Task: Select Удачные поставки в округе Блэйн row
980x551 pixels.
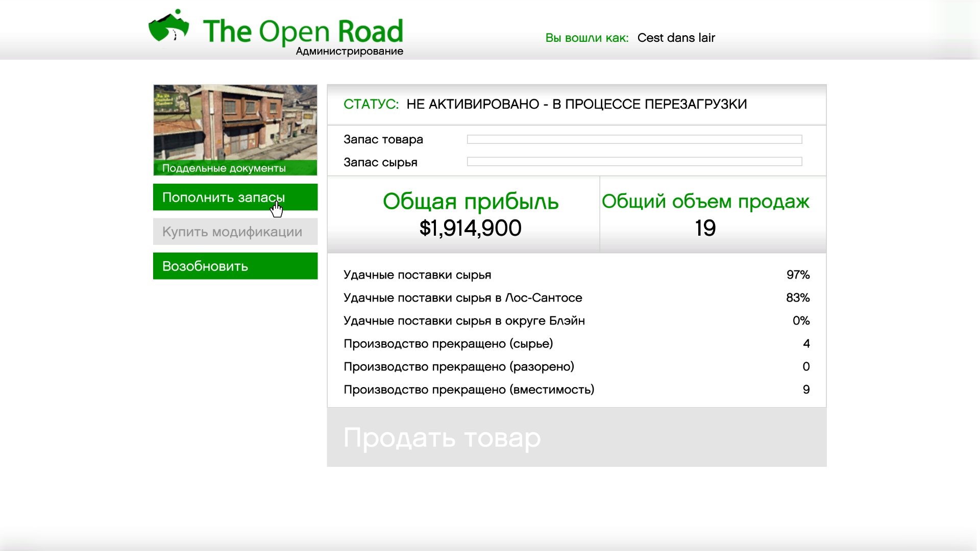Action: pyautogui.click(x=576, y=321)
